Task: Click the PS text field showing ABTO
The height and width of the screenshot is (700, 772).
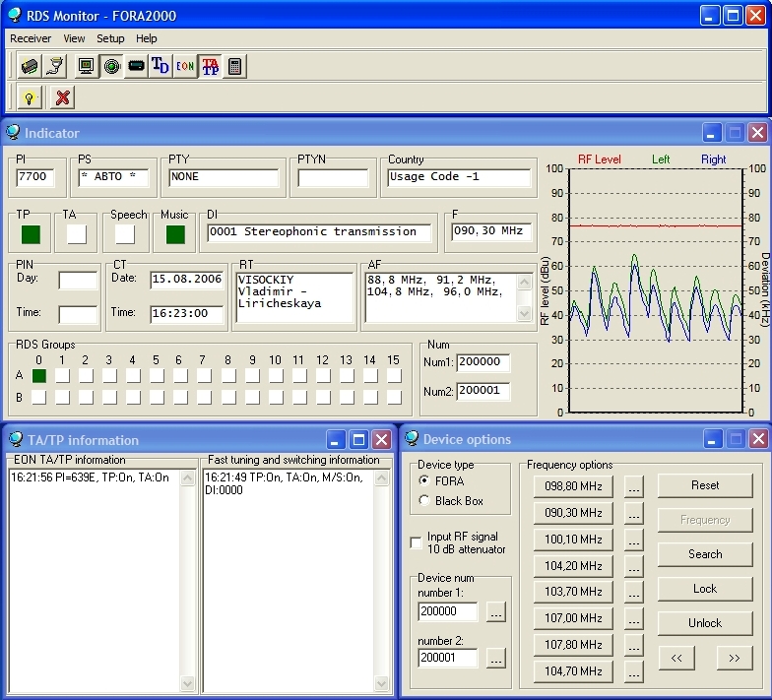Action: click(x=113, y=177)
